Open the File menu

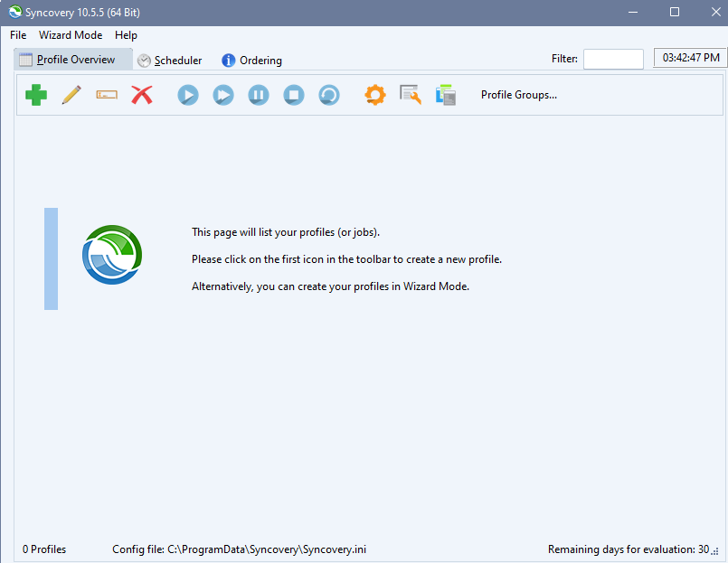18,35
